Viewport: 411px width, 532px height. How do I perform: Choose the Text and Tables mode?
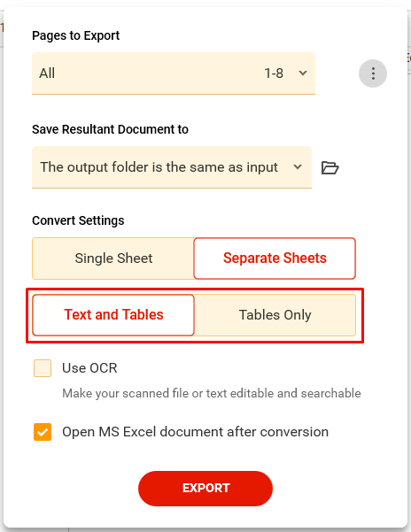point(113,315)
